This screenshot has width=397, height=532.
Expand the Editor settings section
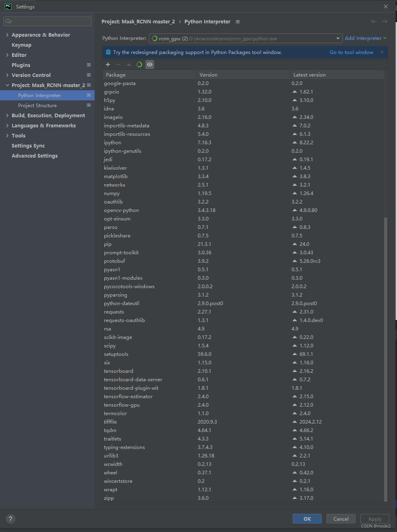pos(7,55)
